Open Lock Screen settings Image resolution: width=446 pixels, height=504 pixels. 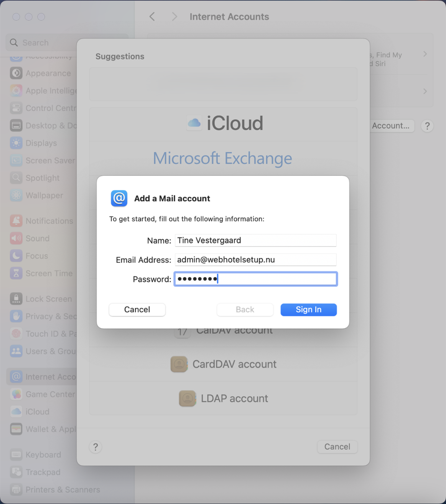click(x=41, y=299)
